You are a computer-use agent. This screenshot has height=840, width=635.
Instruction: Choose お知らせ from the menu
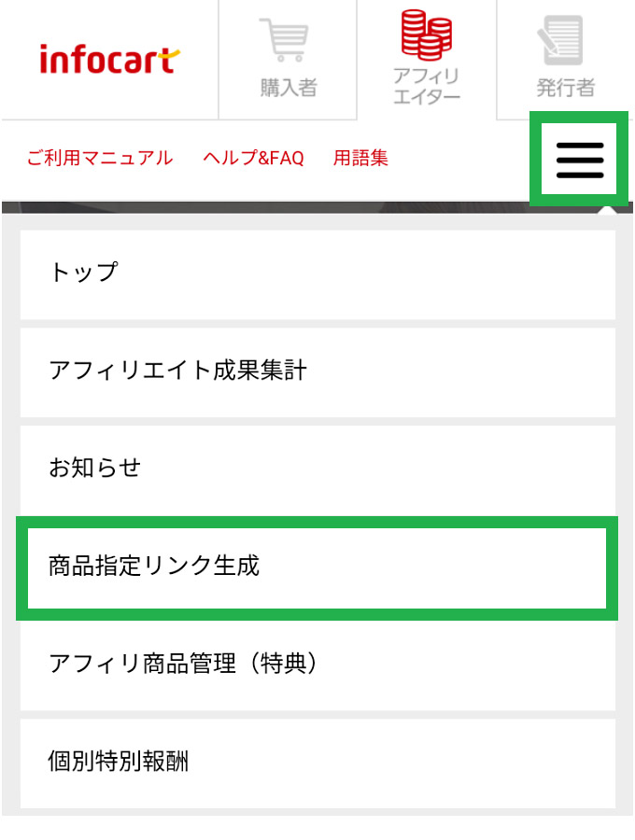(317, 469)
